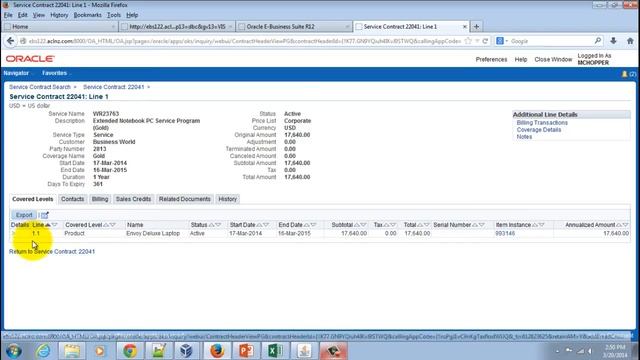Open item instance 993146 link
Screen dimensions: 640x360
click(505, 233)
